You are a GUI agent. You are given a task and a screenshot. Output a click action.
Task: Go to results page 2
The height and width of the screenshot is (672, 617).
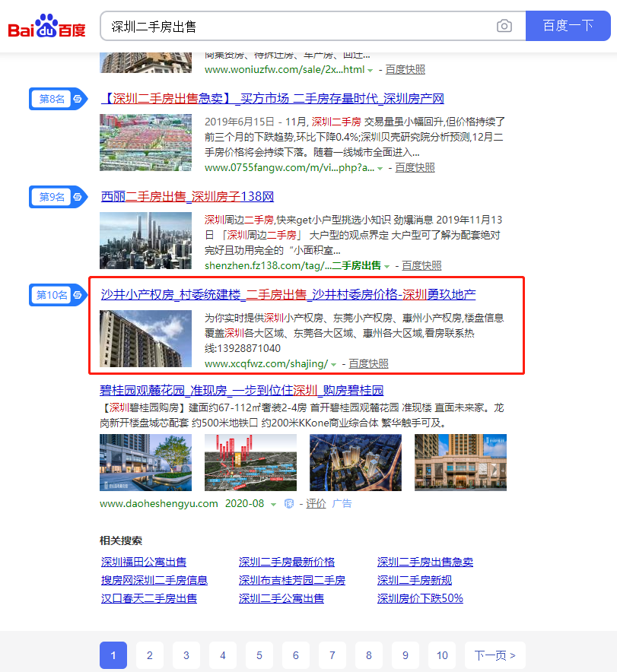pos(150,655)
